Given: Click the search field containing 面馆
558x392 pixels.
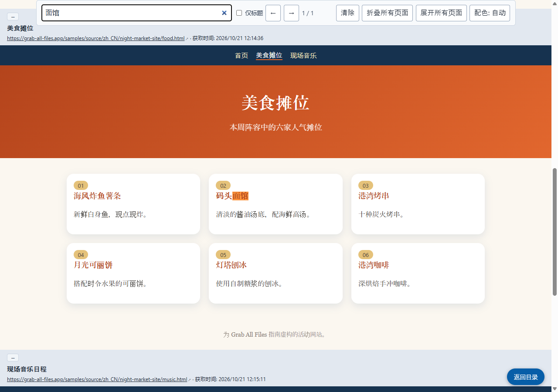Looking at the screenshot, I should [136, 13].
